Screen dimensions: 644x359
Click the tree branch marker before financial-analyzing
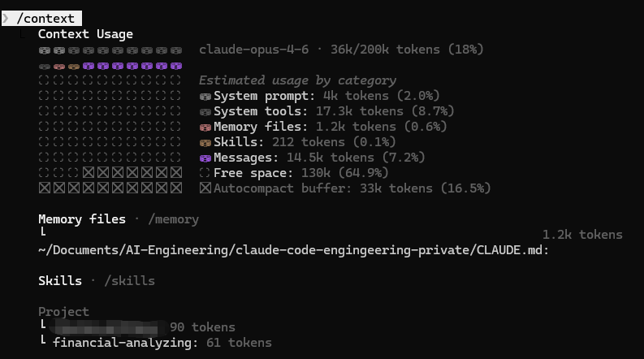[x=43, y=343]
